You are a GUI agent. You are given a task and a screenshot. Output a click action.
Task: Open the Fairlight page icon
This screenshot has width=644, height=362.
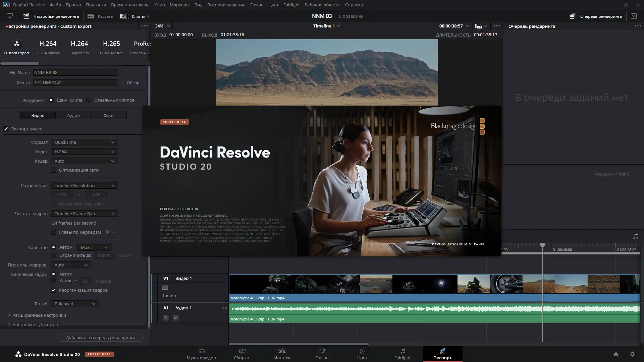point(402,351)
